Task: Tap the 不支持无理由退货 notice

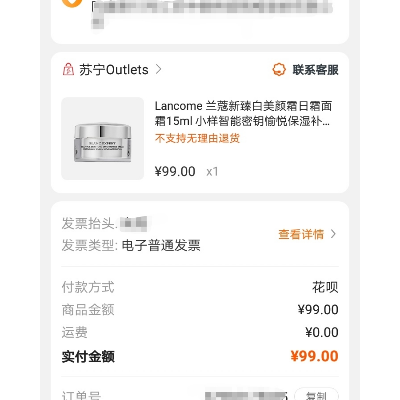Action: 197,138
